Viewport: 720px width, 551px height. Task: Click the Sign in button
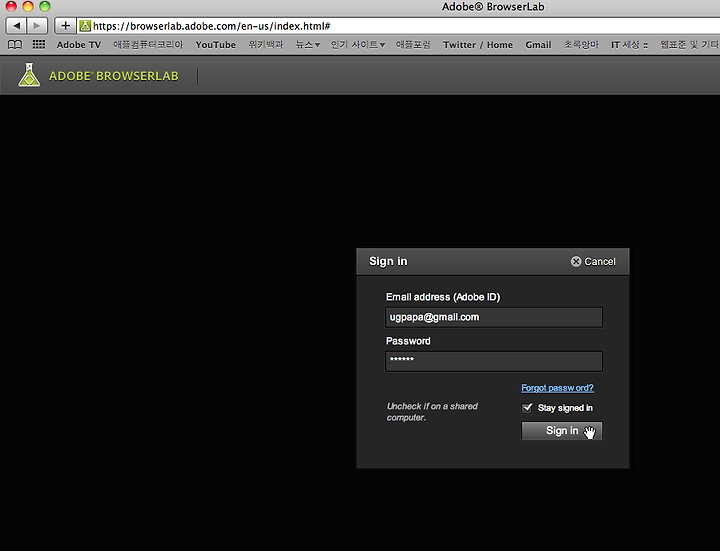coord(562,431)
